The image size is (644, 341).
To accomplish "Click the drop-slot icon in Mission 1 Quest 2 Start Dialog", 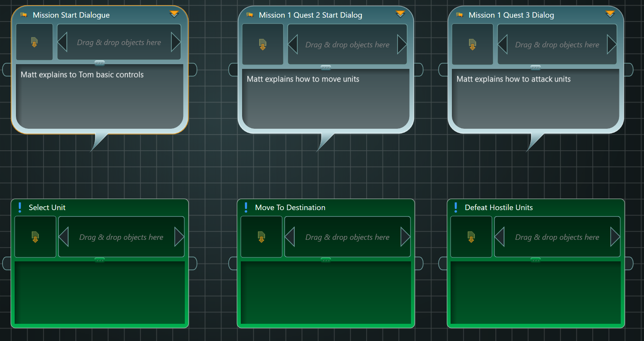I will 263,44.
